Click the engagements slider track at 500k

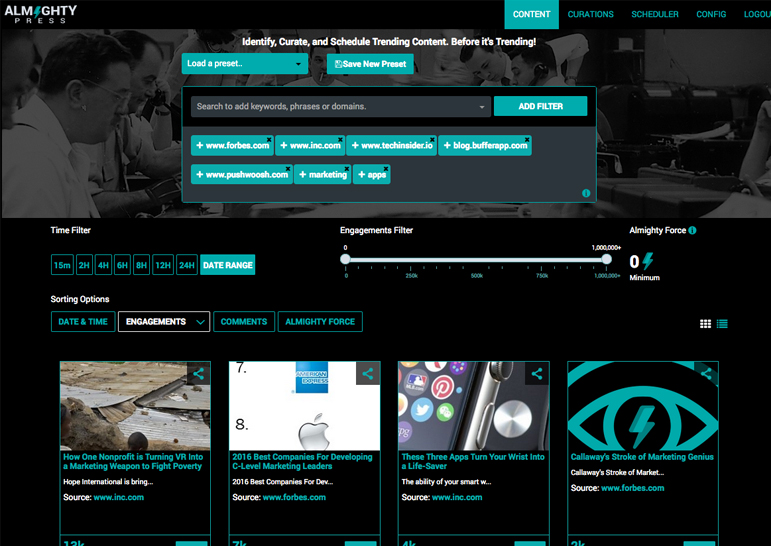pyautogui.click(x=476, y=260)
